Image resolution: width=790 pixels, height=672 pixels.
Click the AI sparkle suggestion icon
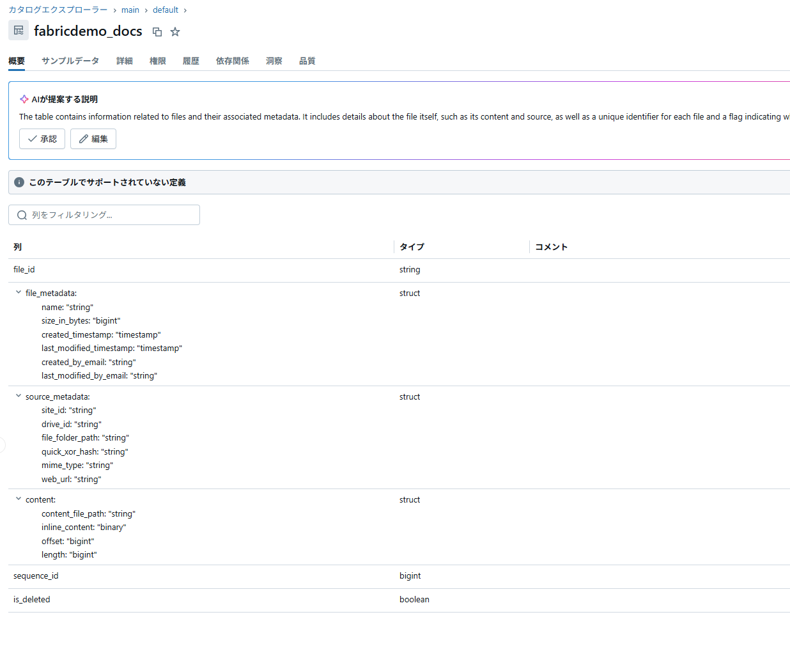pos(24,99)
